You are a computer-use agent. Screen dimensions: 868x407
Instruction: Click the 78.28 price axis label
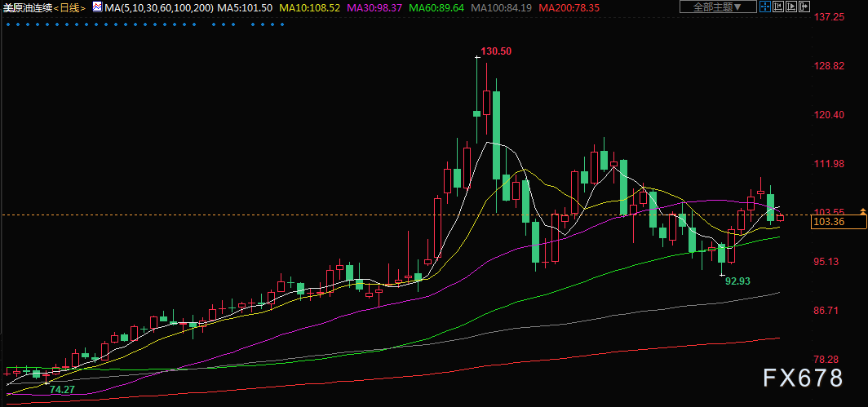tap(827, 360)
